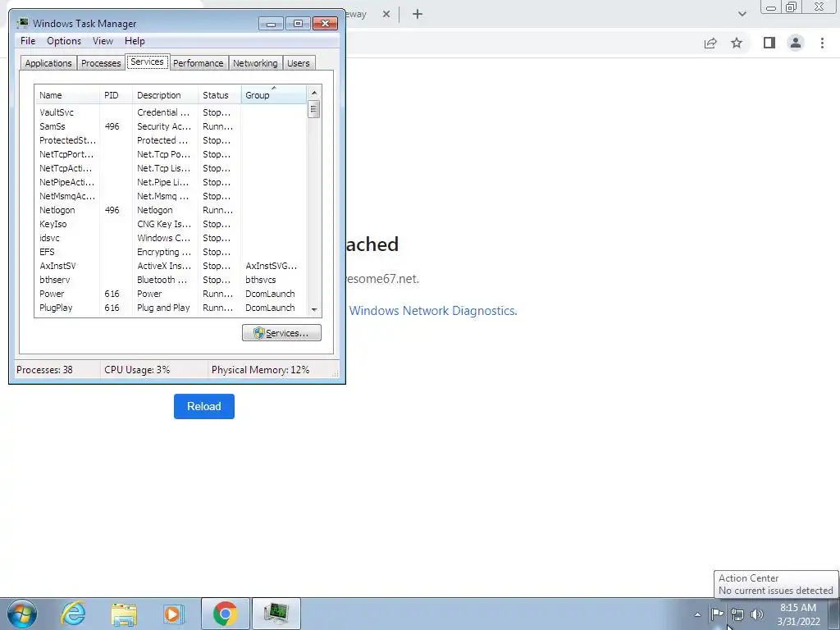Viewport: 840px width, 630px height.
Task: Sort services by PID column header
Action: 116,95
